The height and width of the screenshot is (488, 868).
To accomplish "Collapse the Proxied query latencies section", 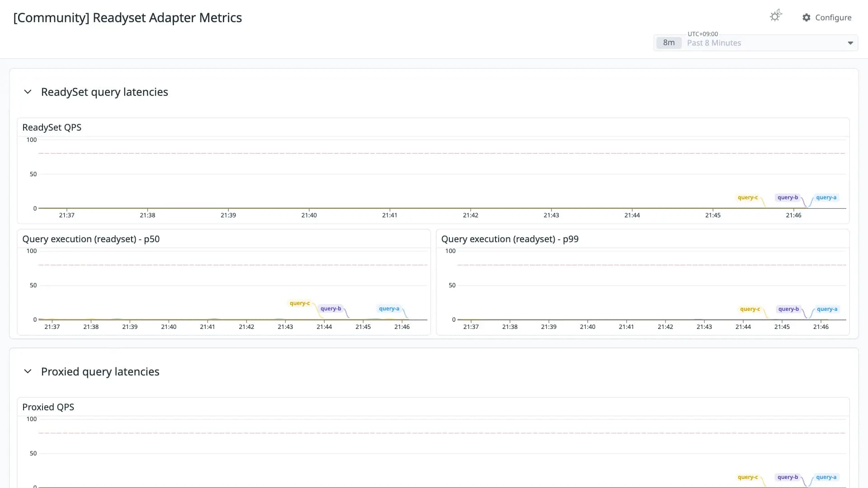I will coord(28,371).
